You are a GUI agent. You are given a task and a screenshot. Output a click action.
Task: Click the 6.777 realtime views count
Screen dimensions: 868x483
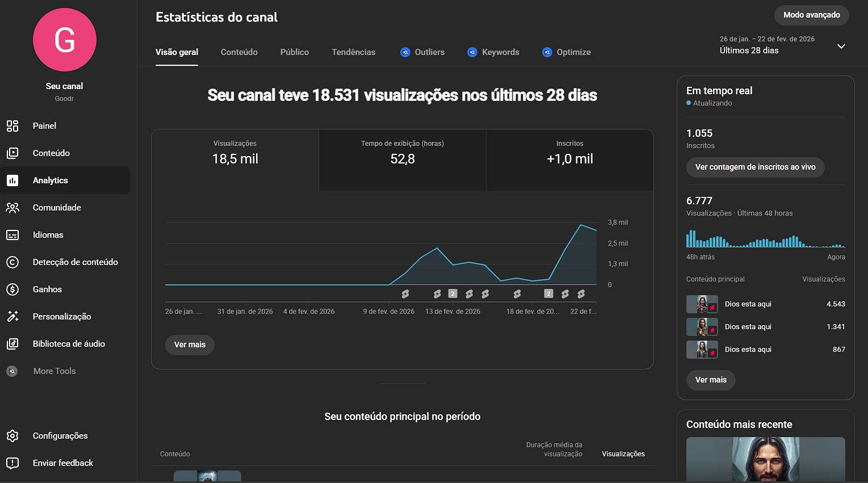tap(699, 201)
